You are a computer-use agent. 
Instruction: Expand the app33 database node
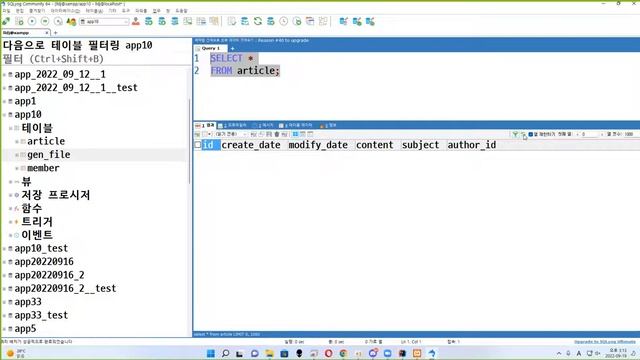4,302
